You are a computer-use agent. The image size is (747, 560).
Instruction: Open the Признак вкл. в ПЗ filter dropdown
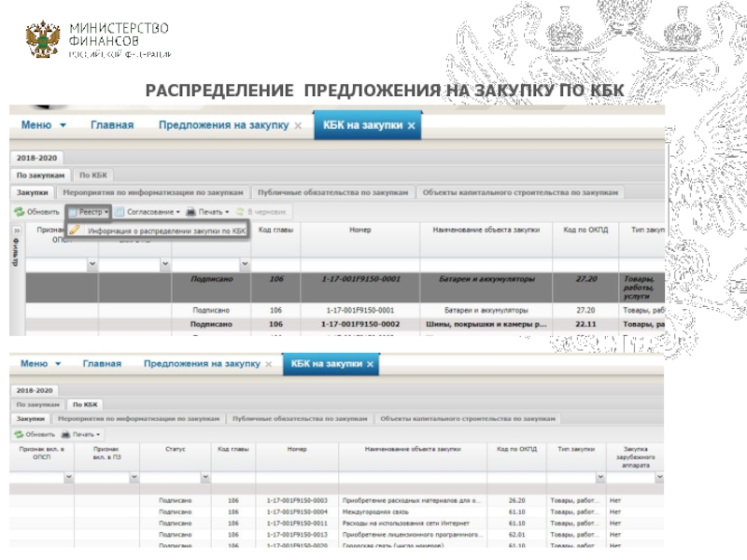click(134, 477)
